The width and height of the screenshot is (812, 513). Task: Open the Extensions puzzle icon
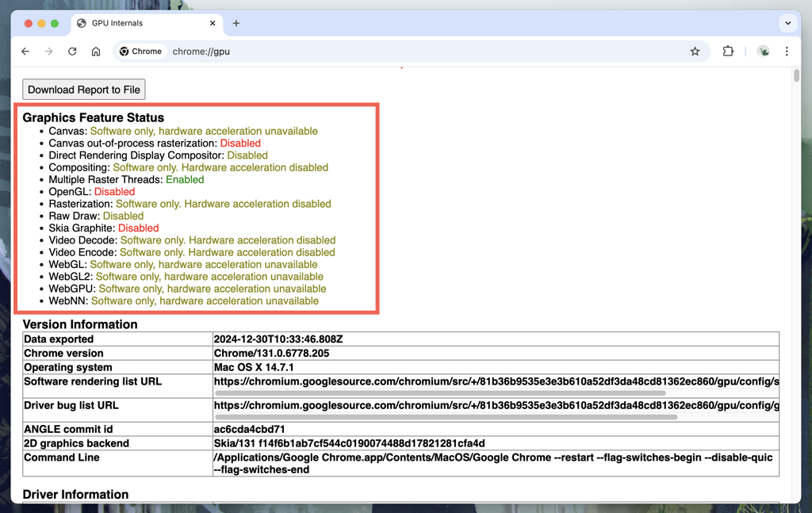[728, 52]
